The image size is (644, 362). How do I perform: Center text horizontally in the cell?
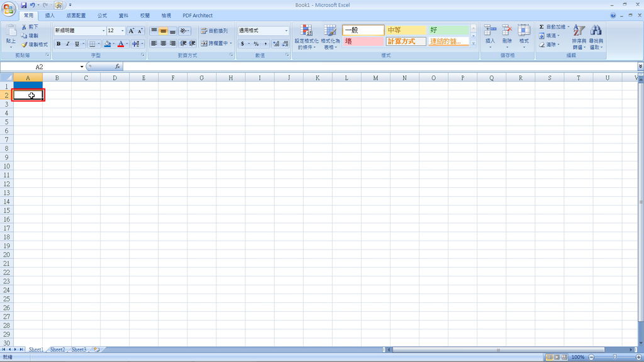tap(163, 43)
